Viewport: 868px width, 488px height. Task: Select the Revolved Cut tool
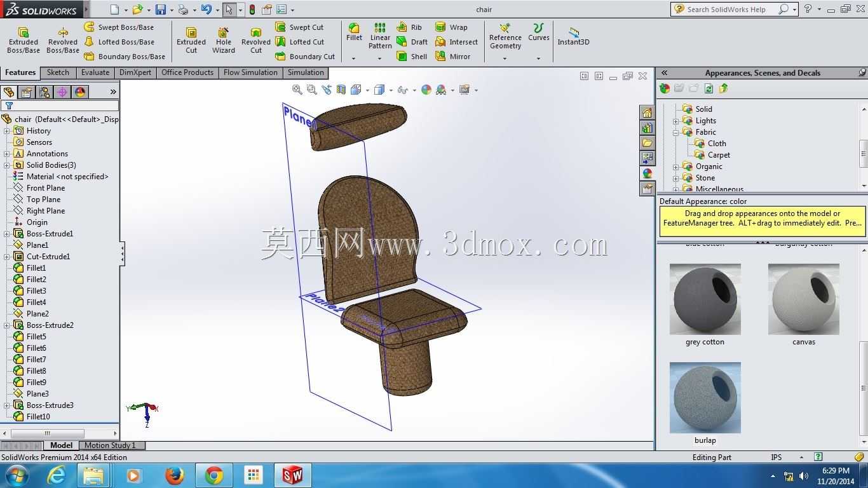pos(256,41)
